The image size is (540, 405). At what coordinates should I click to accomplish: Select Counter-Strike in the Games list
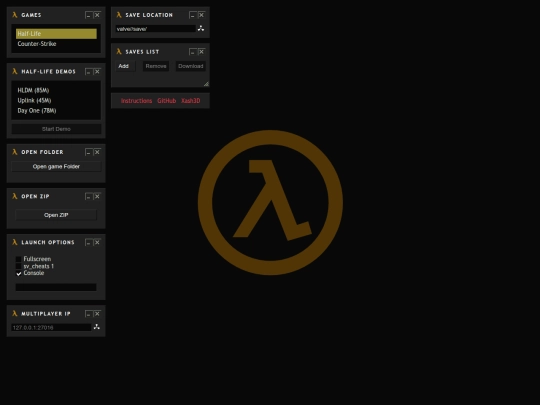point(56,44)
